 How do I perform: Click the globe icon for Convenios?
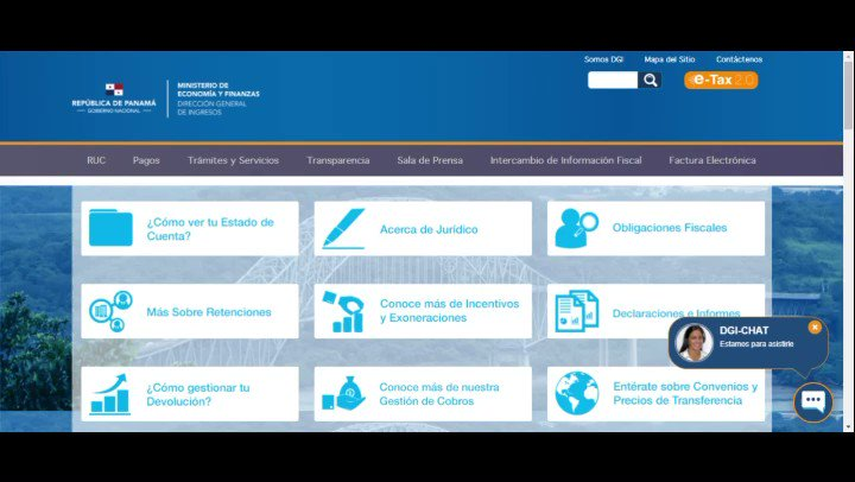tap(576, 394)
